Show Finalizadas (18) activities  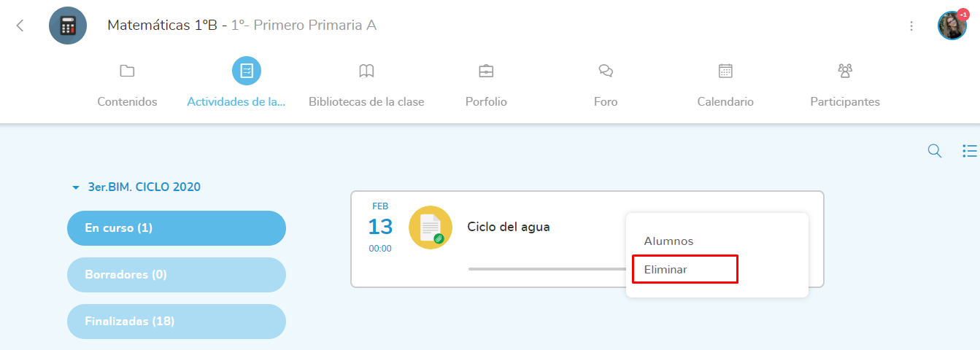coord(176,322)
